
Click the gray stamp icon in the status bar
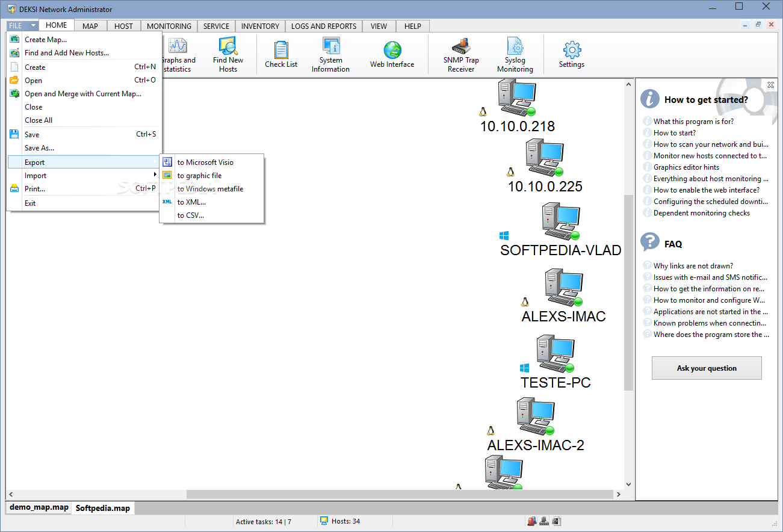544,521
